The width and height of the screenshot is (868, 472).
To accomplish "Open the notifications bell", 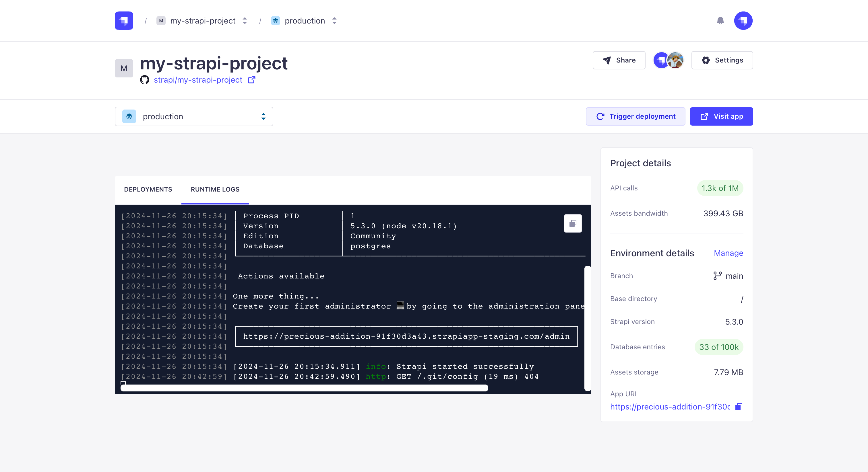I will [721, 21].
